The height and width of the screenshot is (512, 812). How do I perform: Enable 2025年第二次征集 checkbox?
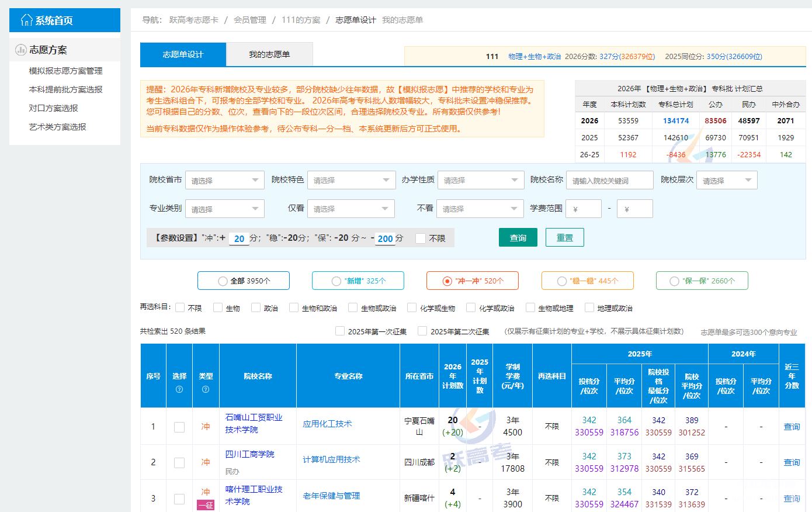[422, 331]
